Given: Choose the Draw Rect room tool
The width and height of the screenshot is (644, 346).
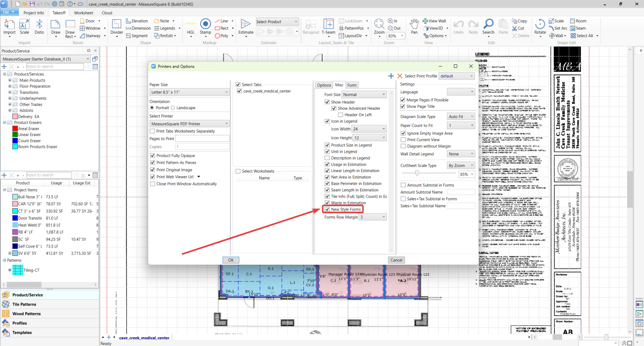Looking at the screenshot, I should coord(70,29).
